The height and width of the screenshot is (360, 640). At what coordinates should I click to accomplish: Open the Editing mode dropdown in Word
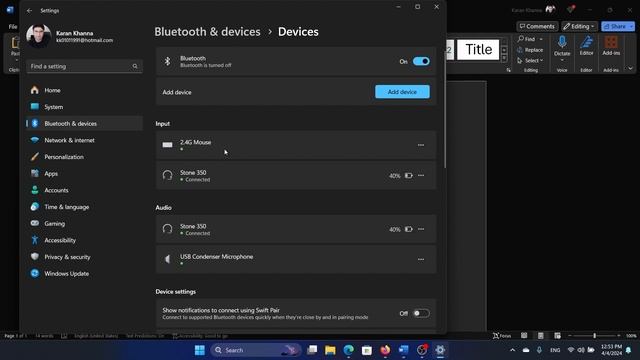click(579, 26)
